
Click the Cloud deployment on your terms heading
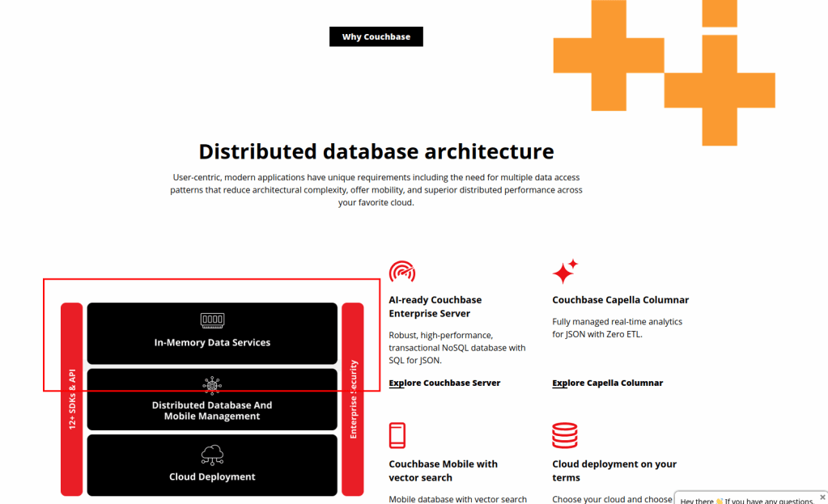pos(614,471)
